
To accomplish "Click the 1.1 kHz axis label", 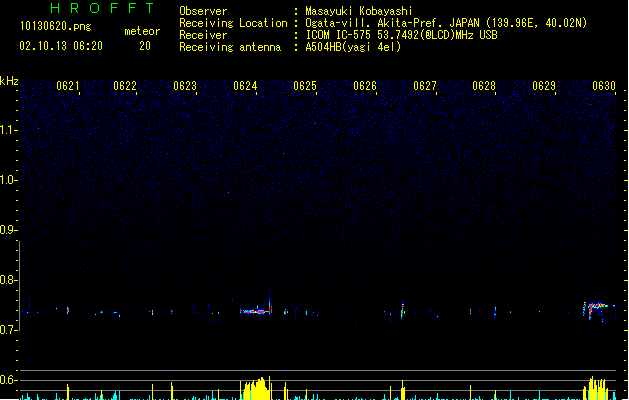I will 8,130.
